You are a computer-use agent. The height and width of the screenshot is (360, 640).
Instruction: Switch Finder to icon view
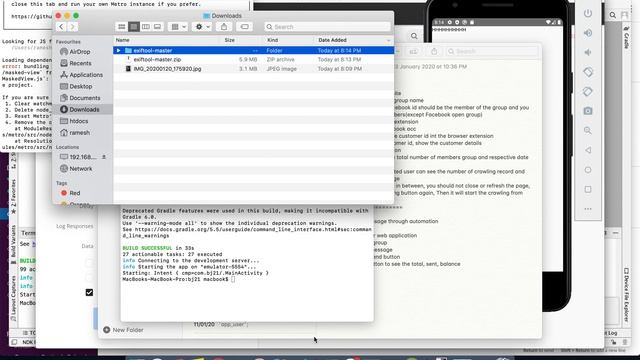click(x=122, y=27)
